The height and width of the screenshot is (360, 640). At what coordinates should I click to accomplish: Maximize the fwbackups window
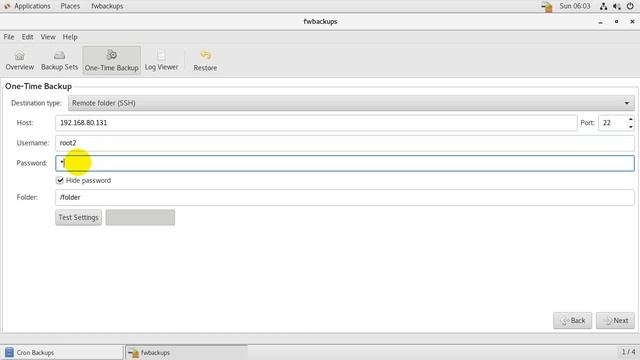click(x=616, y=22)
